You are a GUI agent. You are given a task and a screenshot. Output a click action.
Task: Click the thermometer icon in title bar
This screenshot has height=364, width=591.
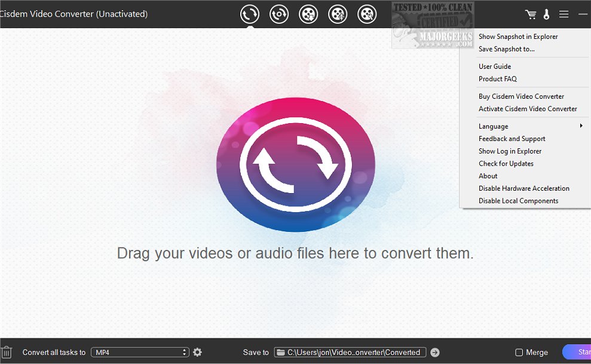click(547, 14)
